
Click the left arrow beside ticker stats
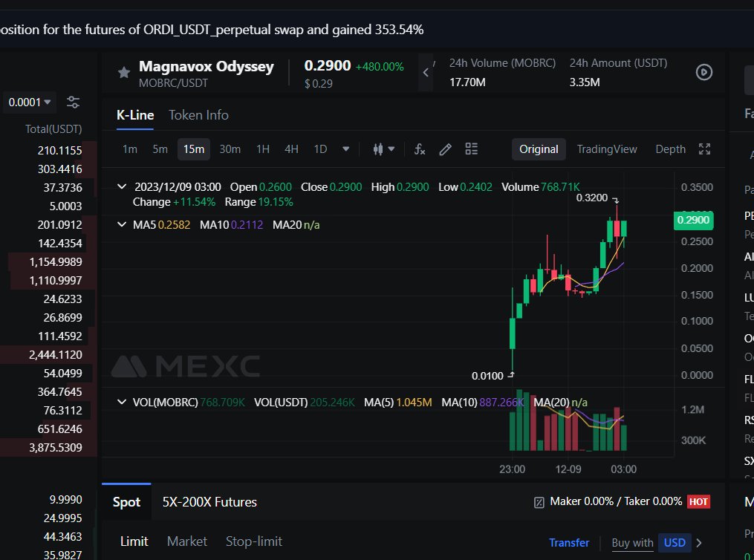[426, 73]
